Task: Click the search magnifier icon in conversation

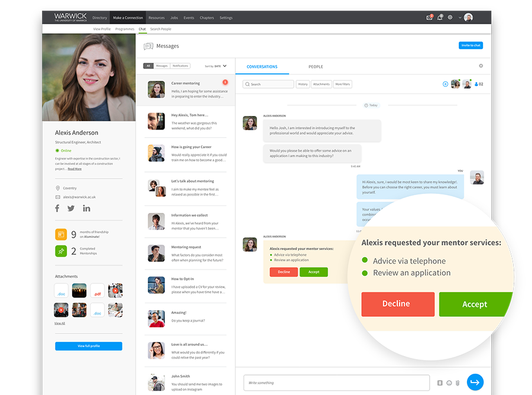Action: (248, 84)
